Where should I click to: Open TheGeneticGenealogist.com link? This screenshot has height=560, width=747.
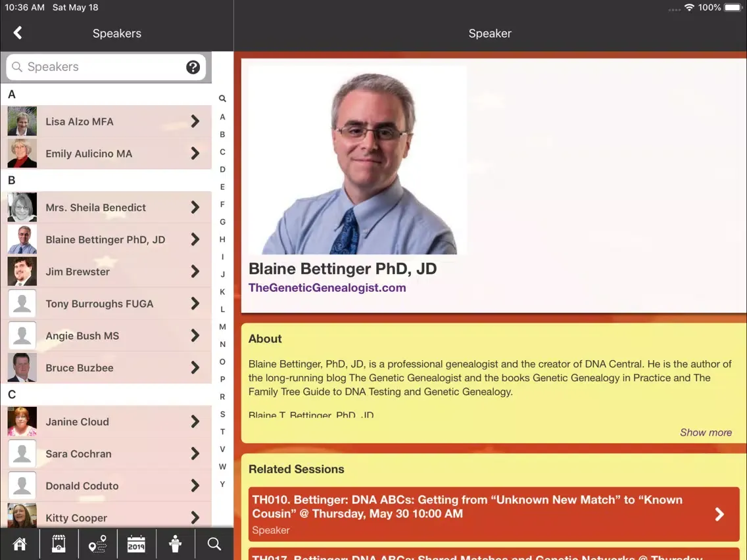click(x=327, y=288)
